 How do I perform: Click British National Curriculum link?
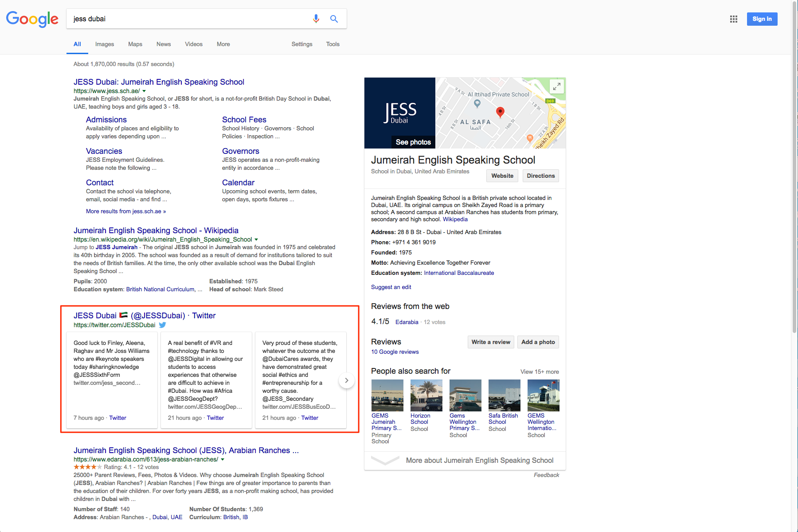[x=160, y=289]
